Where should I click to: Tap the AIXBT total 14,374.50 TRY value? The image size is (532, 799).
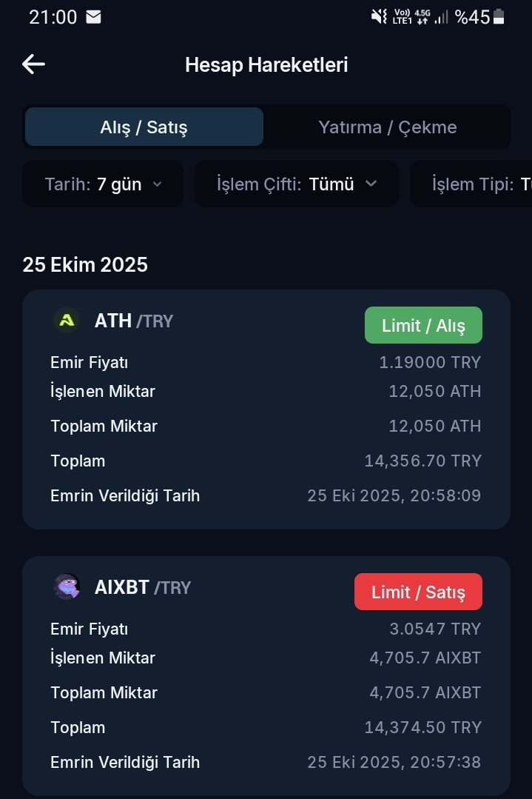tap(422, 727)
